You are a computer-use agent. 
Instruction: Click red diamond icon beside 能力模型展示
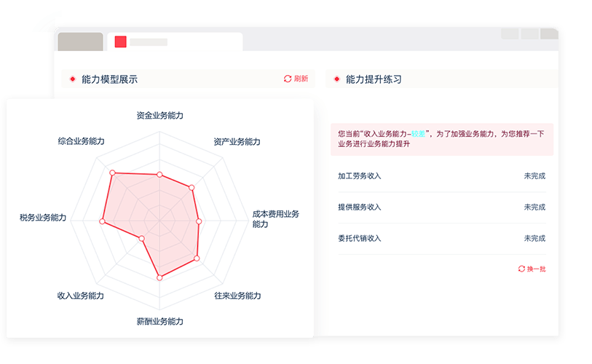[71, 79]
